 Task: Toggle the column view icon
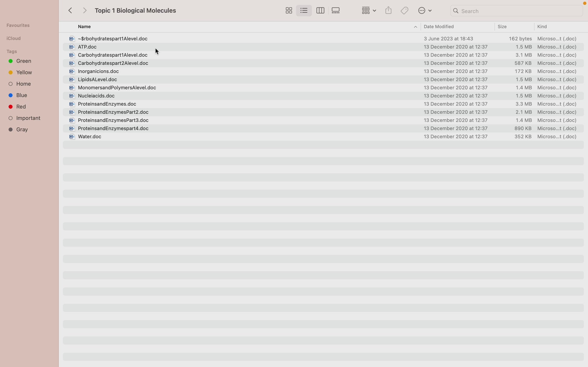320,11
